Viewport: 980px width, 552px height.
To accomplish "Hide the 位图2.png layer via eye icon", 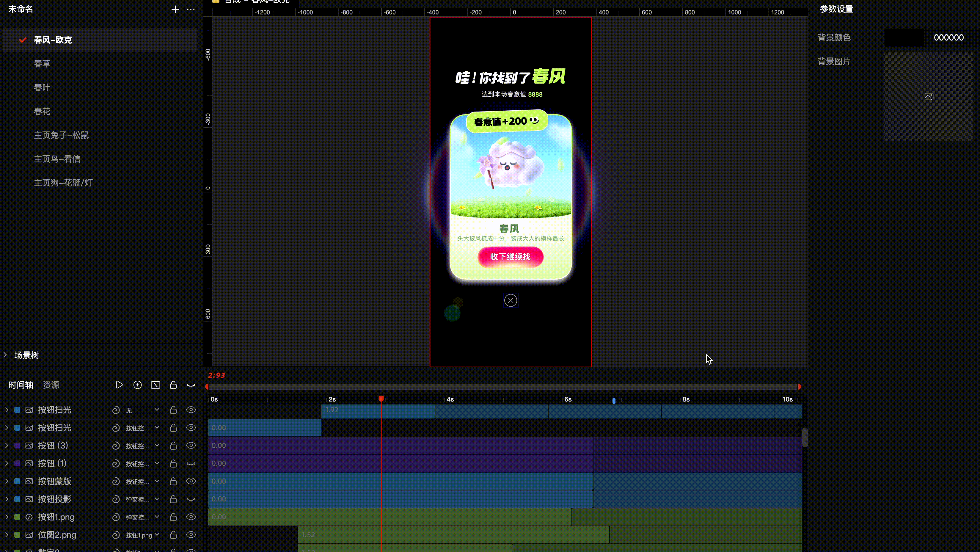I will (x=191, y=535).
